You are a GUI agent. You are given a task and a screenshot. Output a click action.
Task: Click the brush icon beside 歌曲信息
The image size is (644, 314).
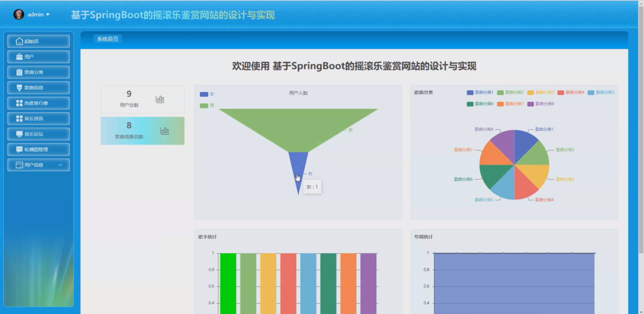click(19, 87)
